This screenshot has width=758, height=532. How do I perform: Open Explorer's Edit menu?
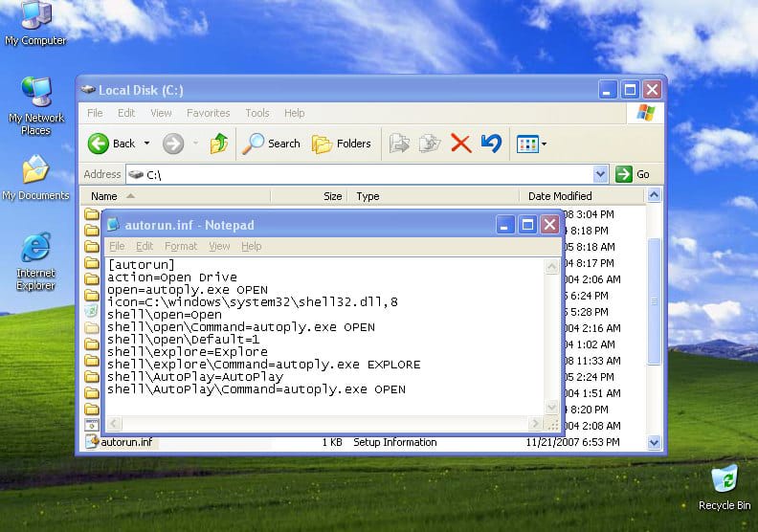tap(126, 113)
